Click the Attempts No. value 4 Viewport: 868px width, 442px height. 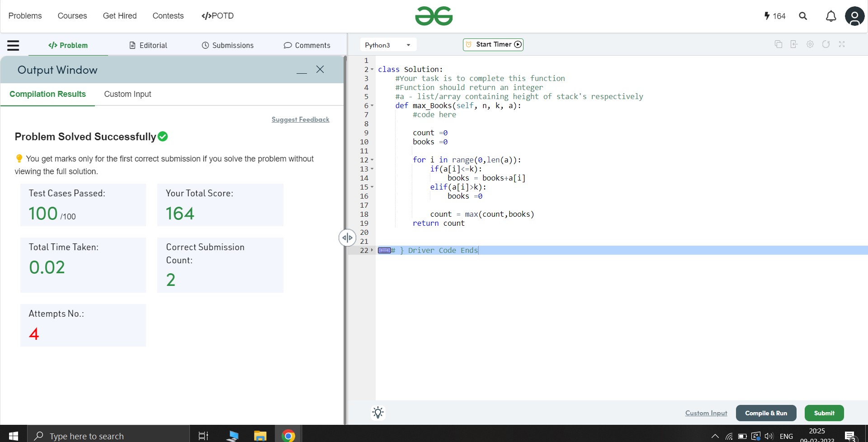click(x=34, y=334)
